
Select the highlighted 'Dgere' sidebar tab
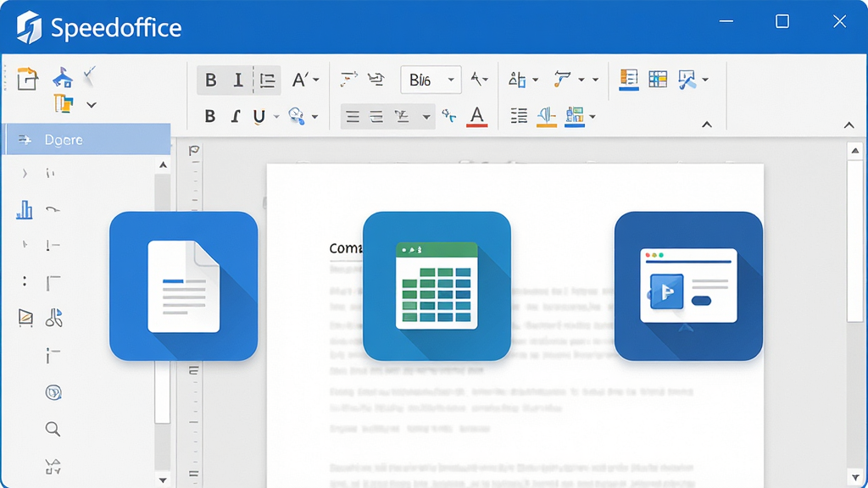[x=87, y=140]
